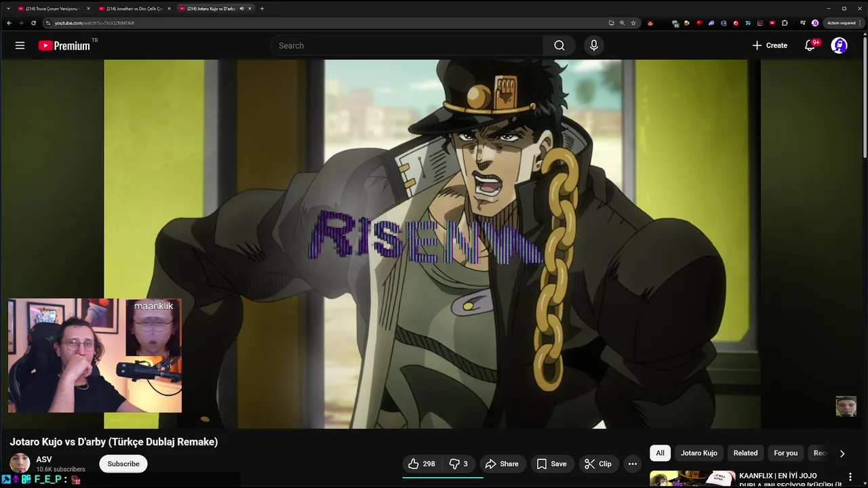Image resolution: width=868 pixels, height=488 pixels.
Task: Open the red crab extension icon
Action: pos(650,23)
